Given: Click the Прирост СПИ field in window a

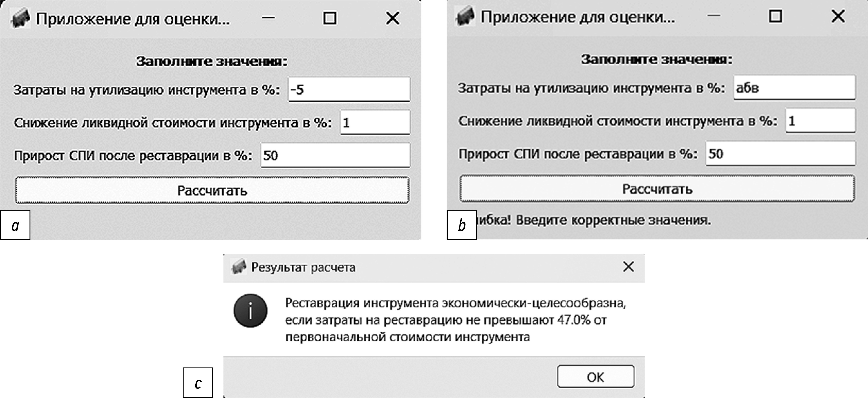Looking at the screenshot, I should (x=335, y=155).
